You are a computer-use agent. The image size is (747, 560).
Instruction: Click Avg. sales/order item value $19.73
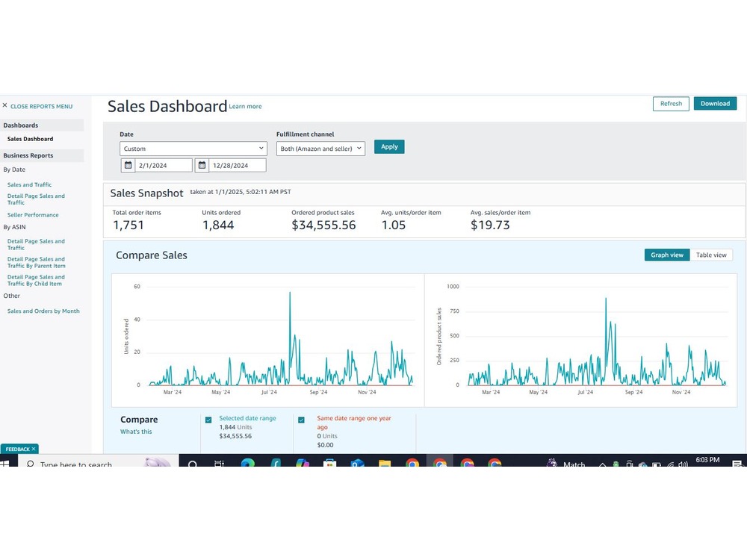coord(490,225)
